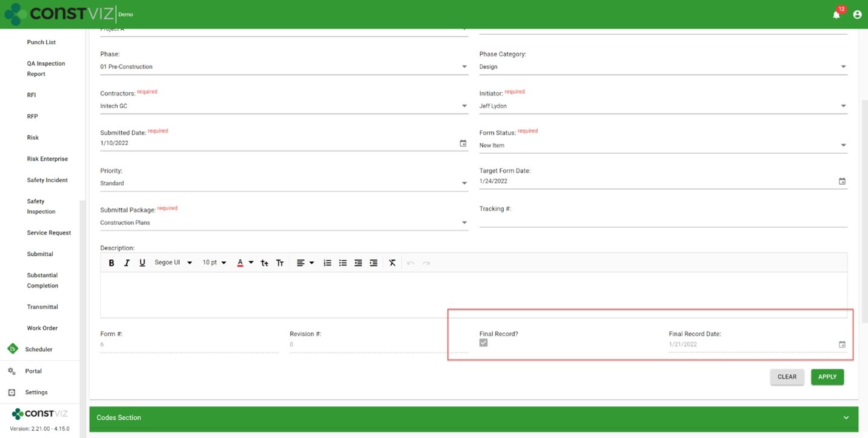868x438 pixels.
Task: Click the Apply button
Action: 827,377
